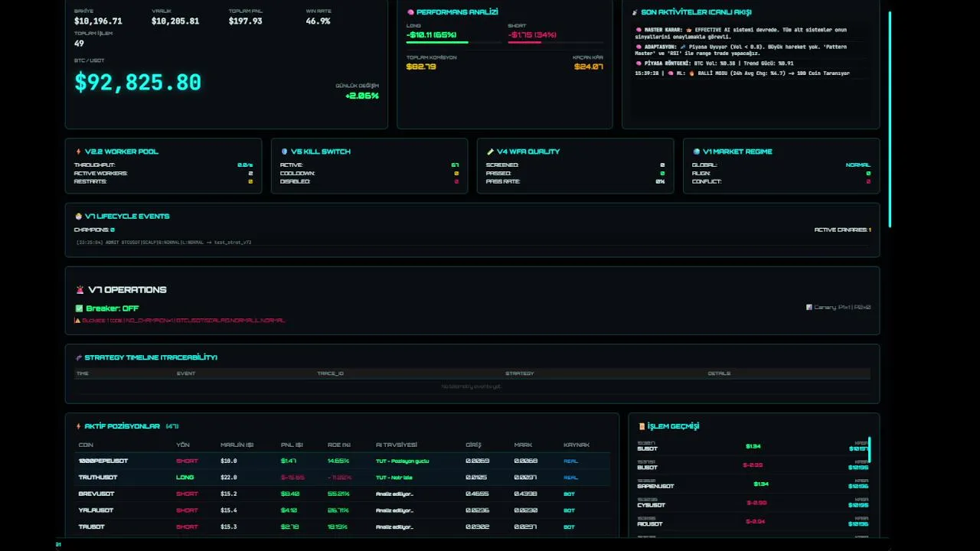980x551 pixels.
Task: Click the REAL source tag for 1000PEPEUSDT
Action: [x=570, y=461]
